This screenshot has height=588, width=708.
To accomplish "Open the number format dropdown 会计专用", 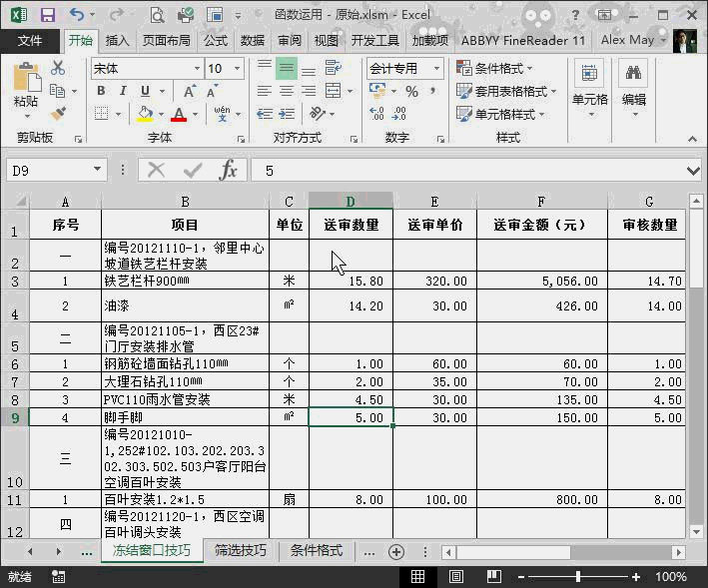I will tap(436, 69).
